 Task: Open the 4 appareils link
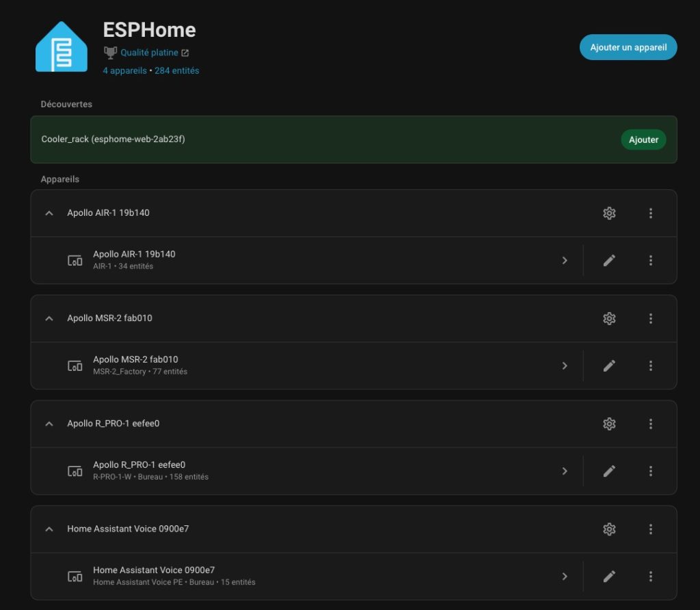(x=124, y=70)
